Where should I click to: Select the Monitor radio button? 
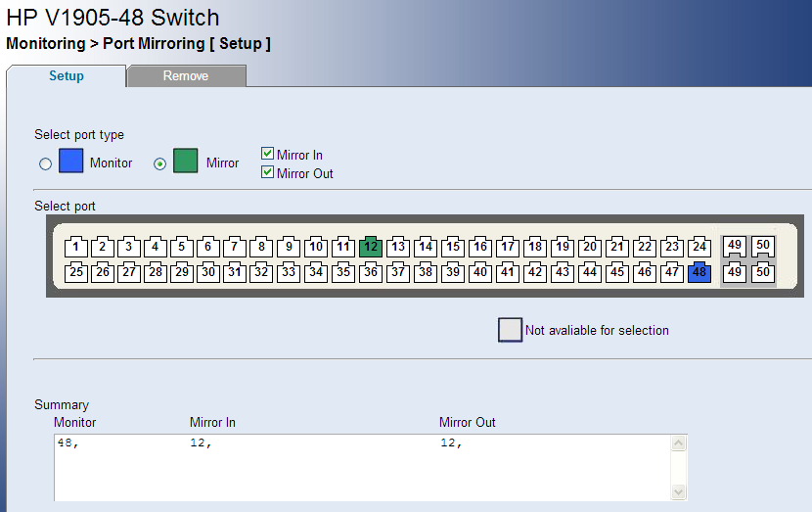pos(46,164)
